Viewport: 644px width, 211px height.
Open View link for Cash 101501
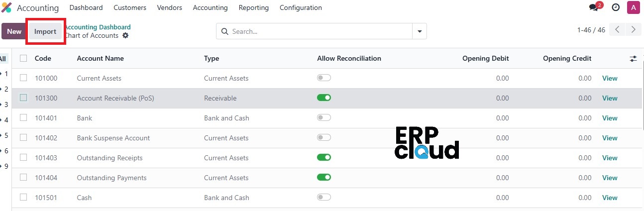pyautogui.click(x=610, y=198)
